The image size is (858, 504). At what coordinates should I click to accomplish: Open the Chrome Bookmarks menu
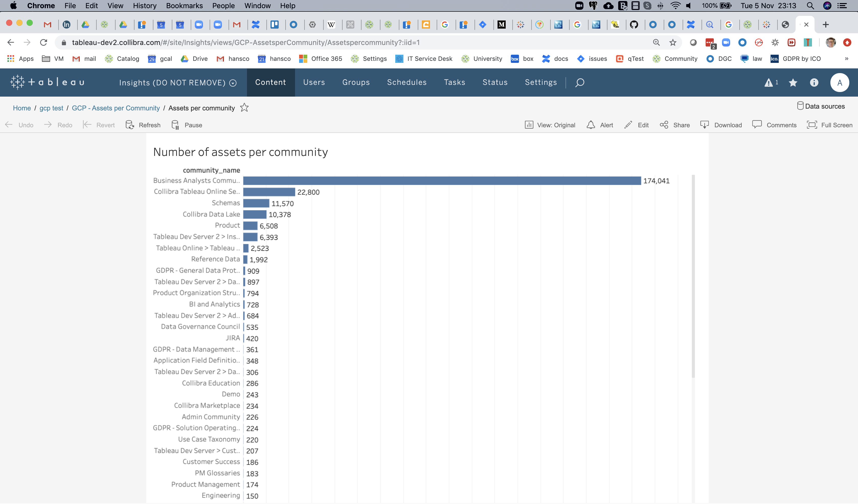click(x=184, y=5)
